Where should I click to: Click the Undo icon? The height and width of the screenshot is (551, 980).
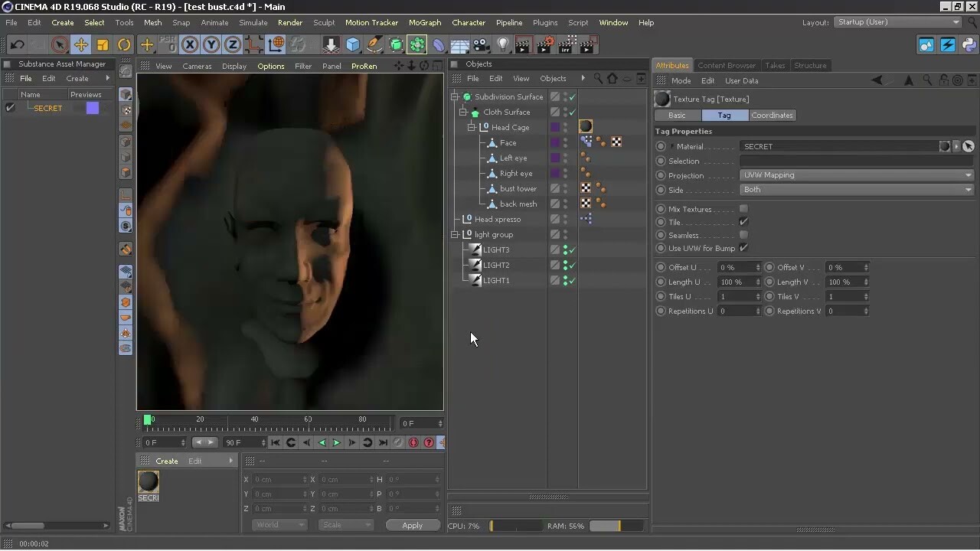point(15,45)
